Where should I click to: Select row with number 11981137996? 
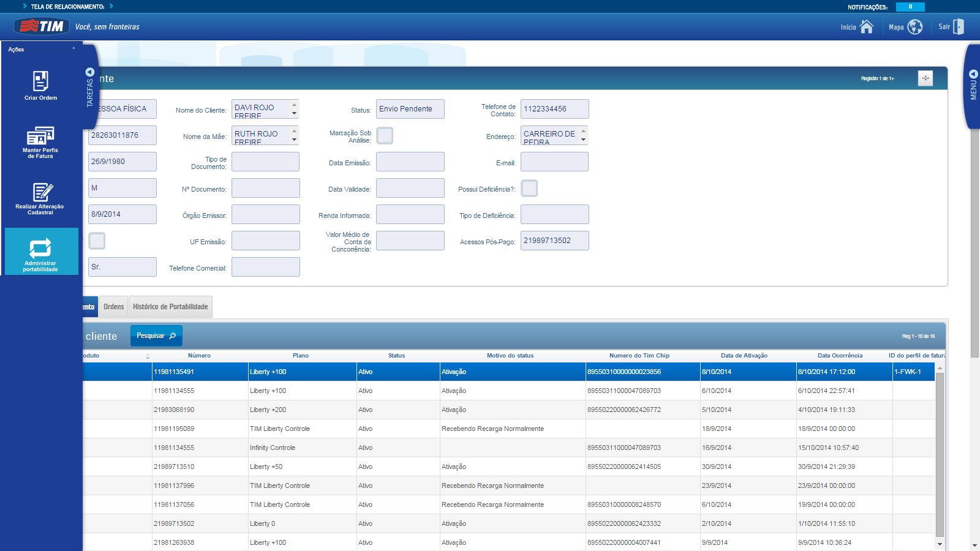click(509, 485)
